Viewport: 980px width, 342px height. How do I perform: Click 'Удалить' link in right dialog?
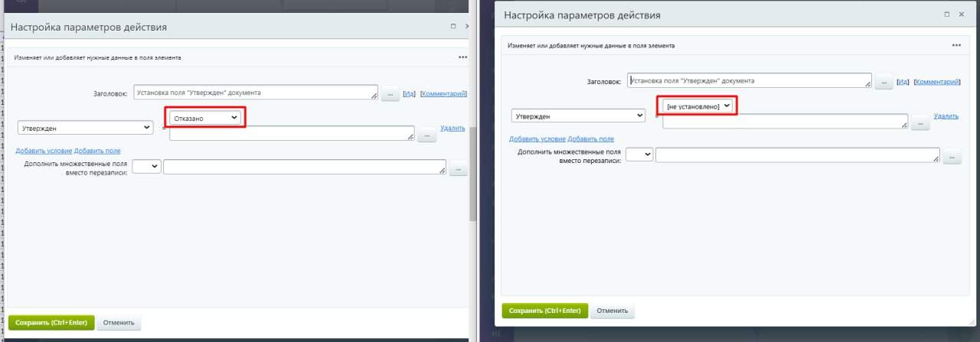point(946,116)
